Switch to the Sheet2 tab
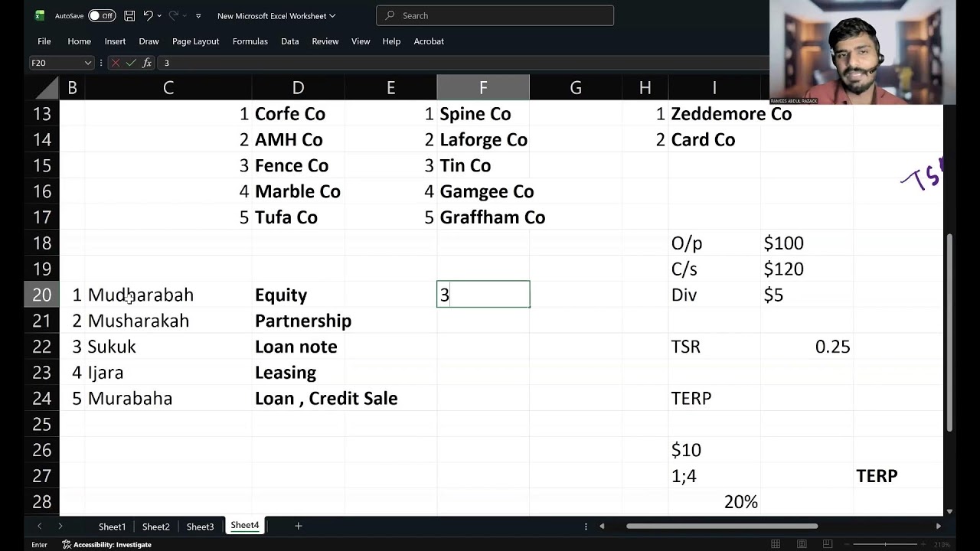This screenshot has width=980, height=551. coord(155,527)
